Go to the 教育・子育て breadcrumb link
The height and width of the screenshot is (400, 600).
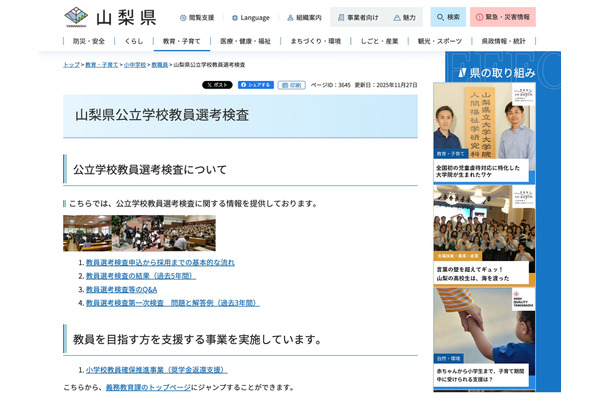tap(101, 65)
